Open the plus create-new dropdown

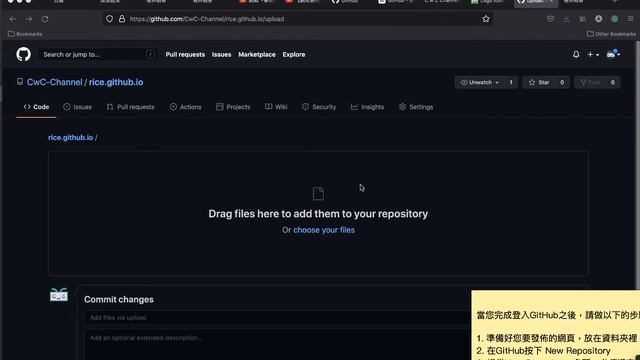593,54
